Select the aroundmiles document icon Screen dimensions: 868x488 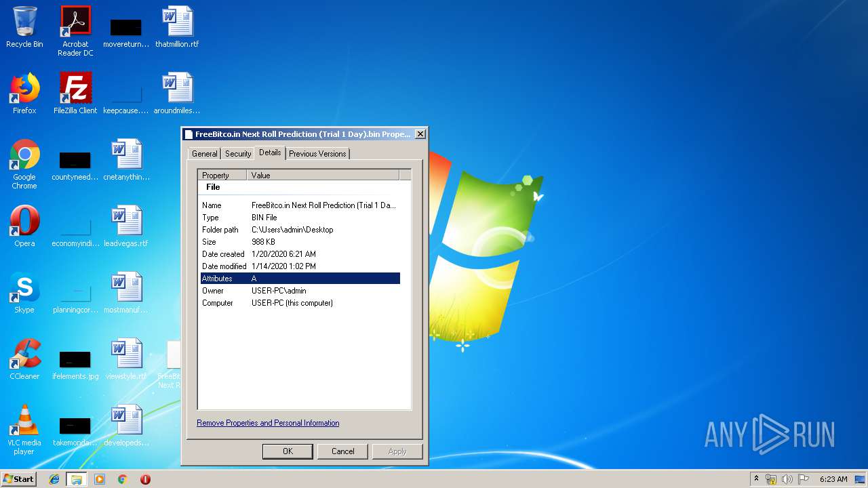coord(177,94)
